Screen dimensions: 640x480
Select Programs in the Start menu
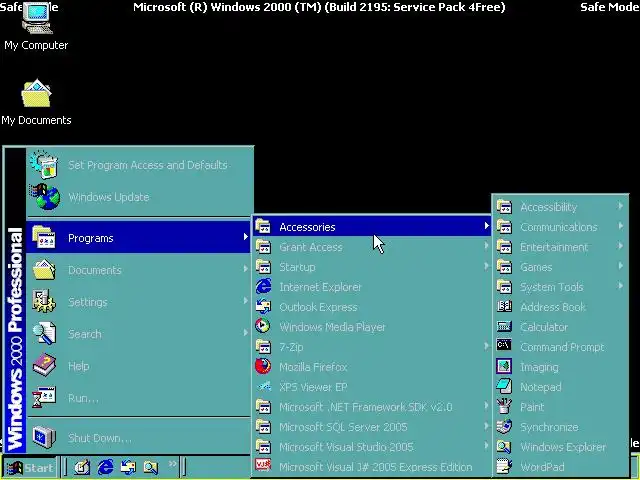138,238
